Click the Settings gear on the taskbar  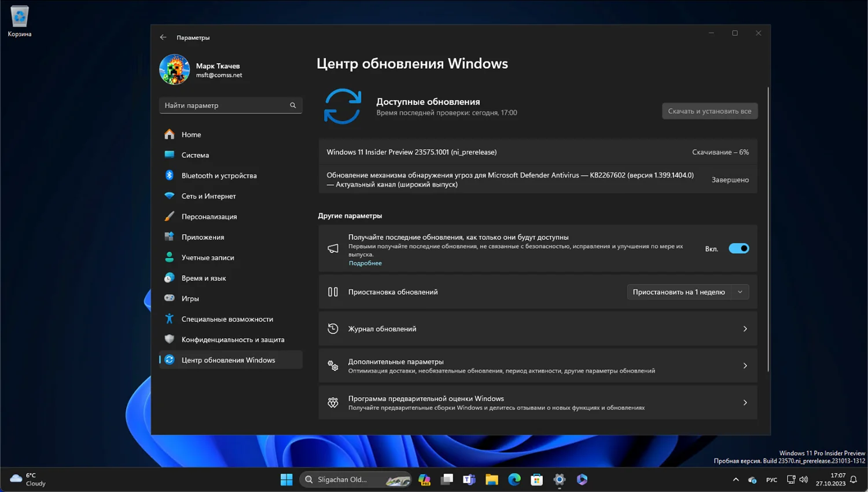[560, 479]
